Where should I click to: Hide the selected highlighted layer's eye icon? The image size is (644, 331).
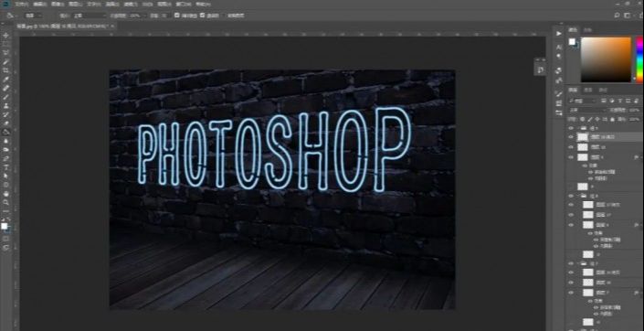(571, 137)
